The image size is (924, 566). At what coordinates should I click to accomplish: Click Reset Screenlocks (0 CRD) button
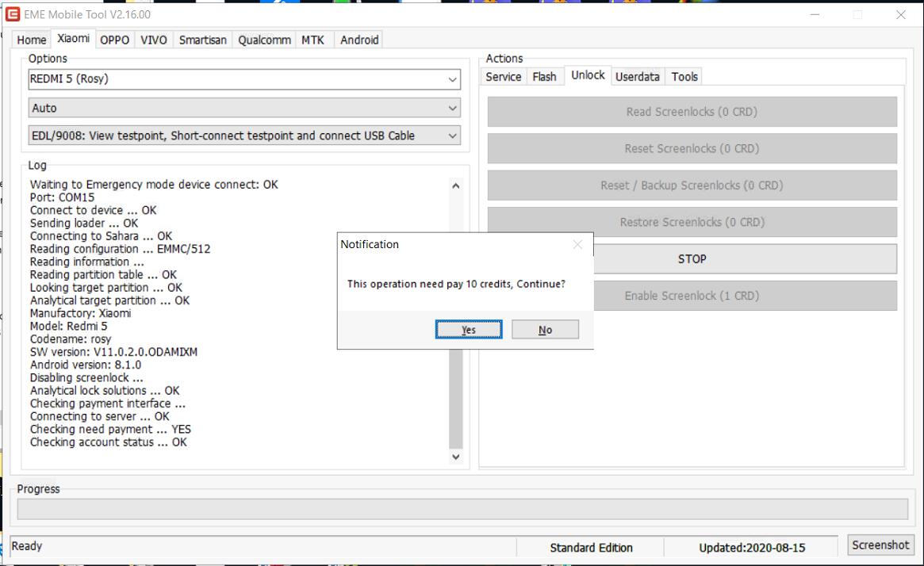(692, 148)
